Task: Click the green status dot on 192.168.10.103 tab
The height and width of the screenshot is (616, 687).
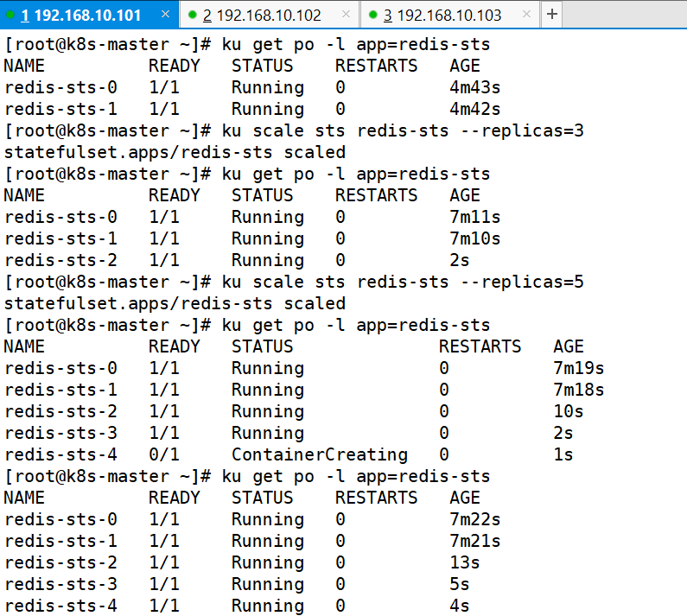Action: coord(372,15)
